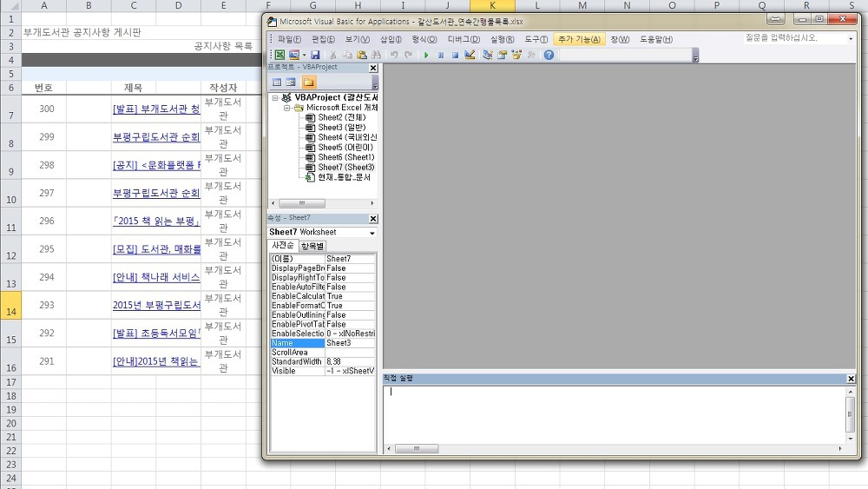Image resolution: width=868 pixels, height=489 pixels.
Task: Switch to the 사전순 properties tab
Action: (x=283, y=245)
